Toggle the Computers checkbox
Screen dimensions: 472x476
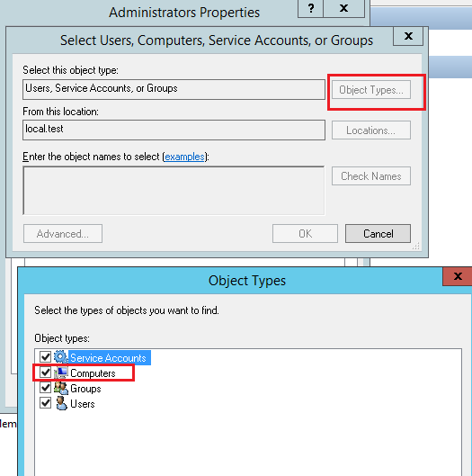tap(46, 373)
